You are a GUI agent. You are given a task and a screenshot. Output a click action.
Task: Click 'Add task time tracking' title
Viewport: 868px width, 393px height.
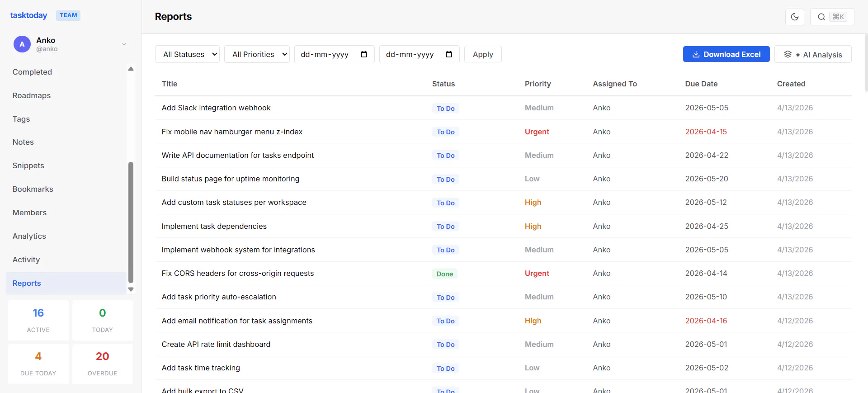tap(201, 368)
